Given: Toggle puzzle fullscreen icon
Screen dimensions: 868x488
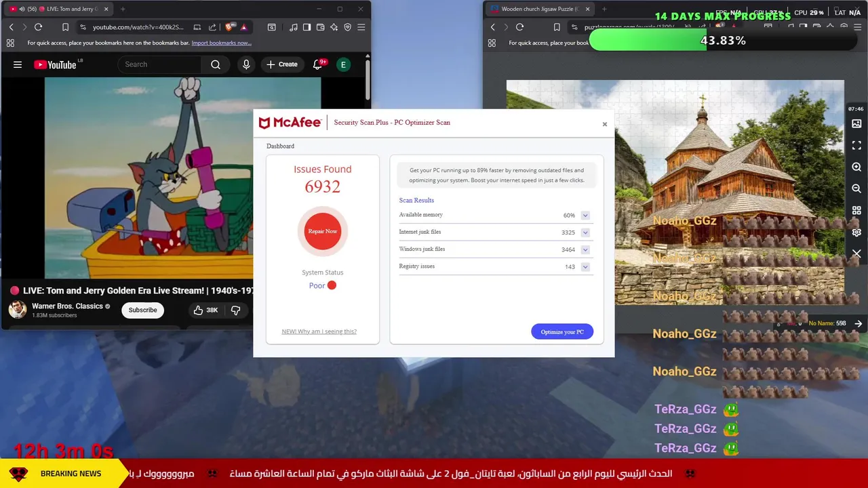Looking at the screenshot, I should click(856, 146).
